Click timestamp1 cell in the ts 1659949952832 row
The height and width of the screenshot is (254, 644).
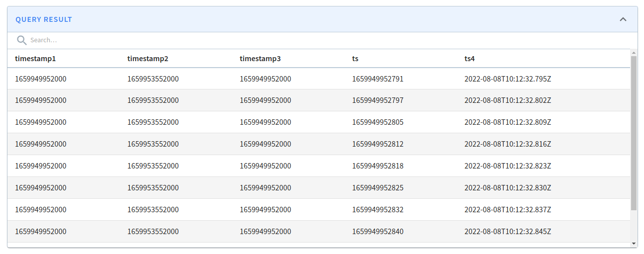(40, 210)
